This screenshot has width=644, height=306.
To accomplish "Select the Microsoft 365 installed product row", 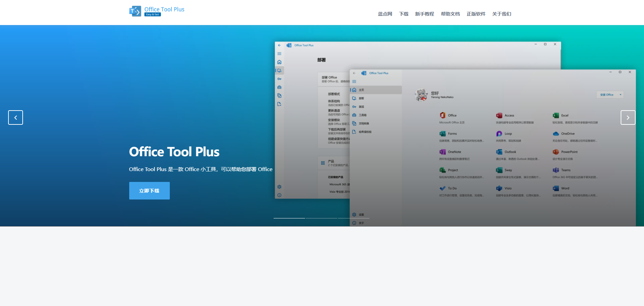I will tap(340, 185).
